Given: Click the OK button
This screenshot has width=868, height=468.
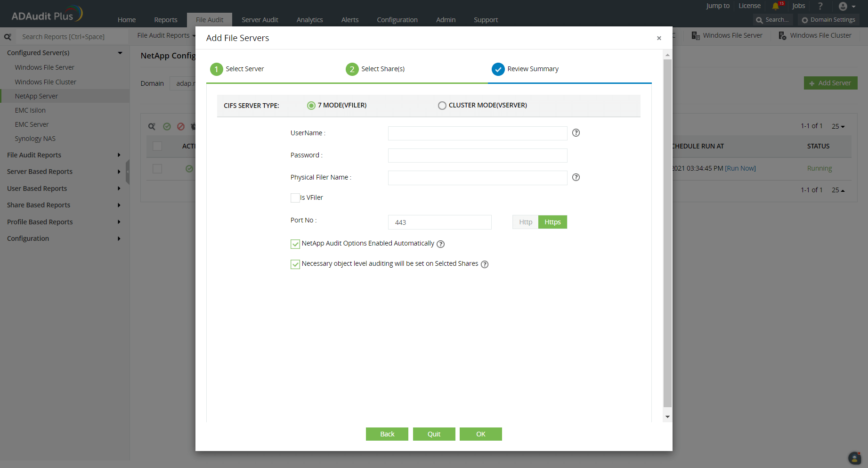Looking at the screenshot, I should click(480, 434).
